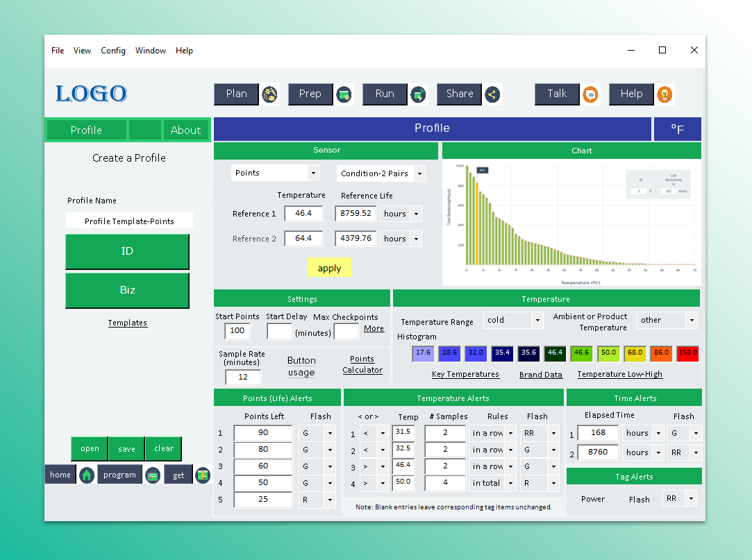
Task: Click the clear button
Action: point(164,449)
